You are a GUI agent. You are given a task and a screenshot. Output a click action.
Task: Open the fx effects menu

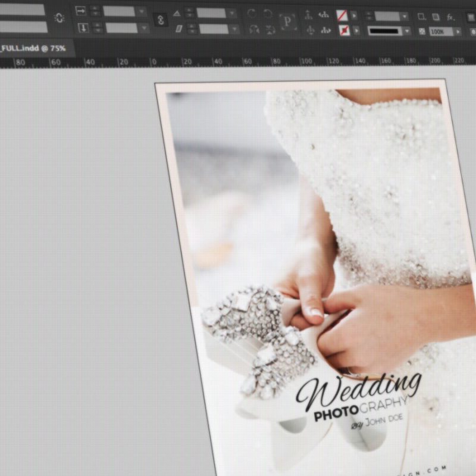pos(451,18)
